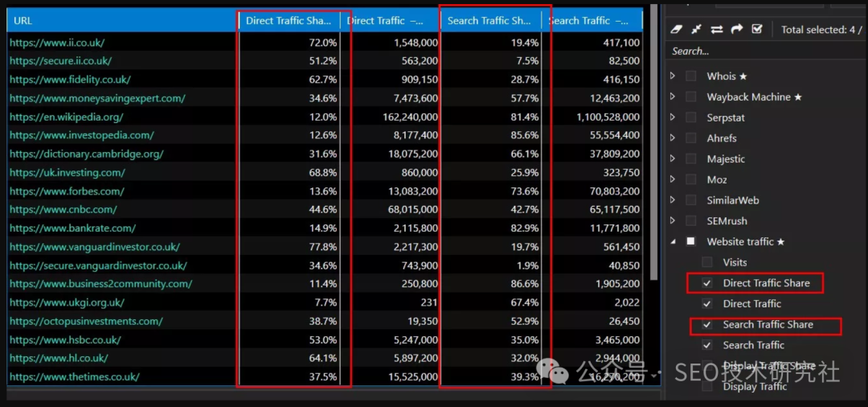Expand the SEMrush parameter group

pos(673,221)
